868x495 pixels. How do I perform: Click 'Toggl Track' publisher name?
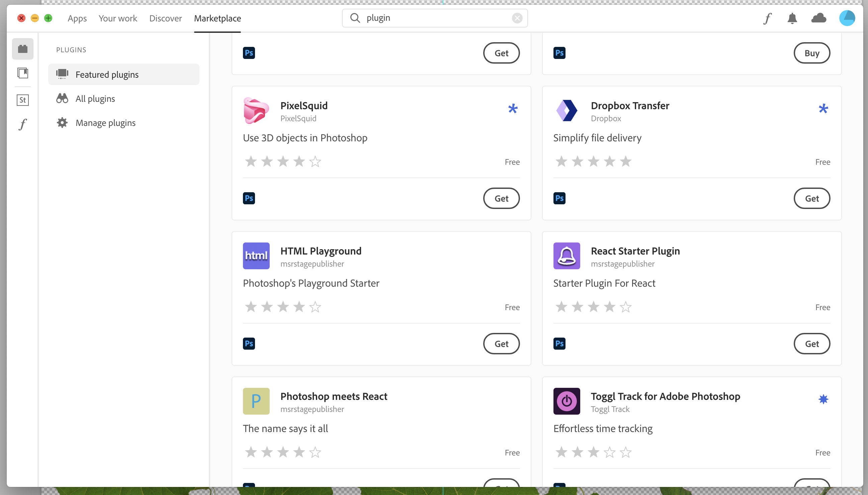tap(610, 409)
